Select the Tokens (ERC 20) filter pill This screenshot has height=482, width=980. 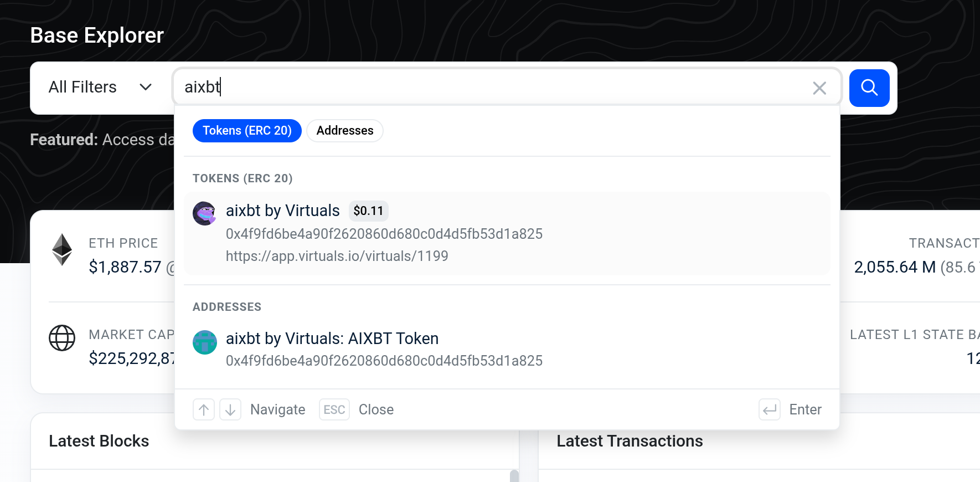(247, 131)
